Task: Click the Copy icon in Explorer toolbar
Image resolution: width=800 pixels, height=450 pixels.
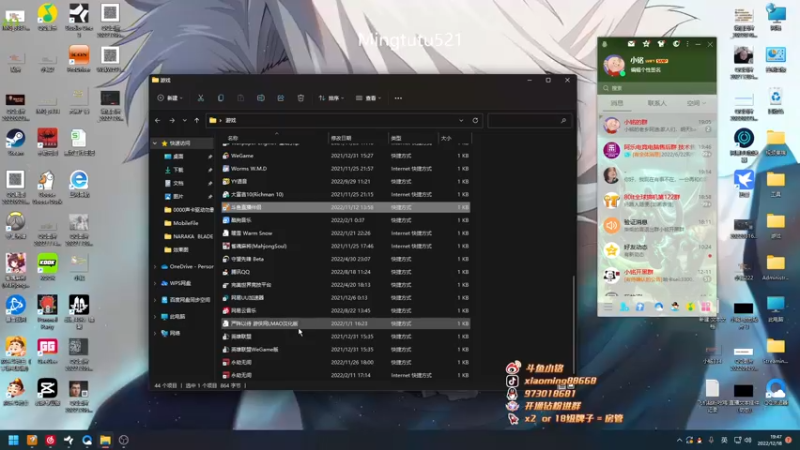Action: (x=220, y=98)
